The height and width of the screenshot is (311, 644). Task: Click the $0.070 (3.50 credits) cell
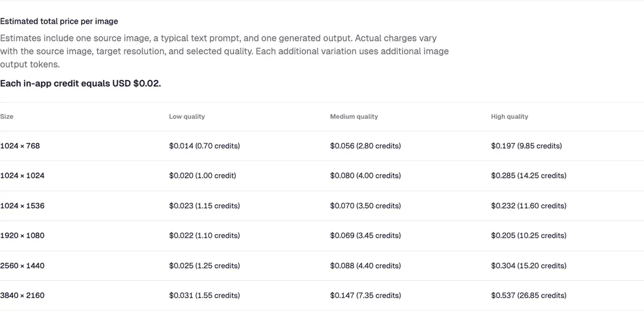pyautogui.click(x=365, y=206)
